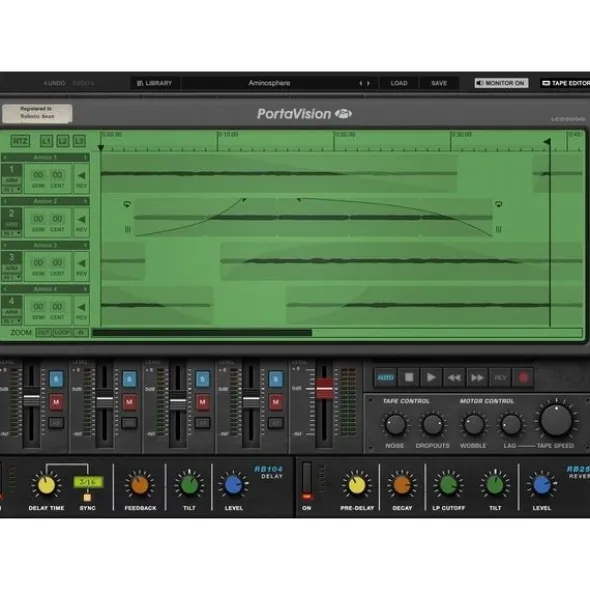Mute mixer channel 3 with M button

pos(202,402)
